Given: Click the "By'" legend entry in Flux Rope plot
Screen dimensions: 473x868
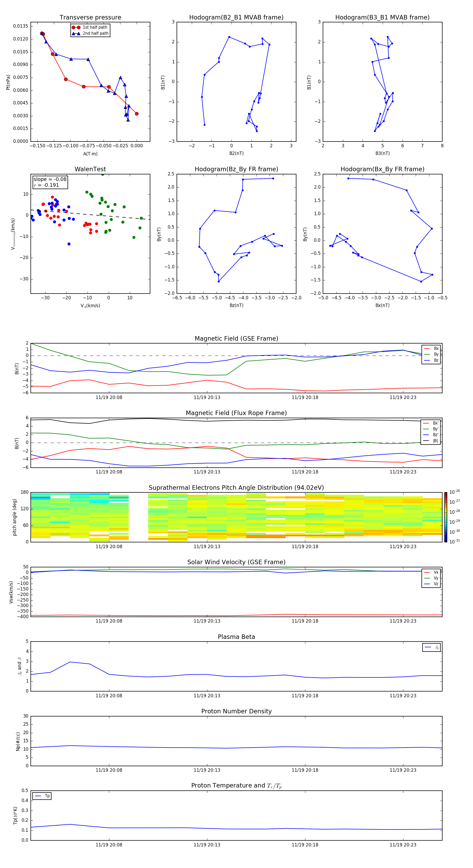Looking at the screenshot, I should pos(431,429).
